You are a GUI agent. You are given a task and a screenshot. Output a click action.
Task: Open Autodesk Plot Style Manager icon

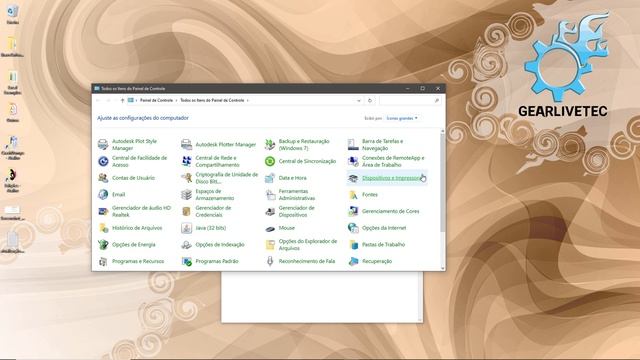[x=103, y=144]
